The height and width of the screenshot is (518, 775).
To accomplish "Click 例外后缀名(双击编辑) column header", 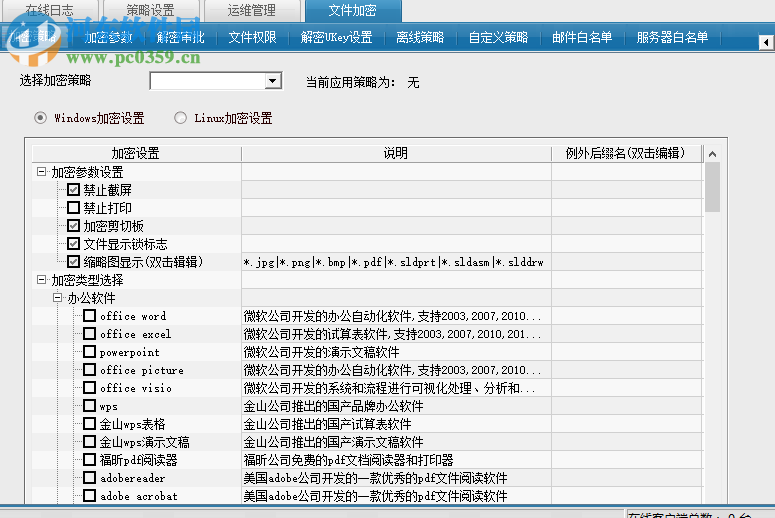I will [x=626, y=153].
